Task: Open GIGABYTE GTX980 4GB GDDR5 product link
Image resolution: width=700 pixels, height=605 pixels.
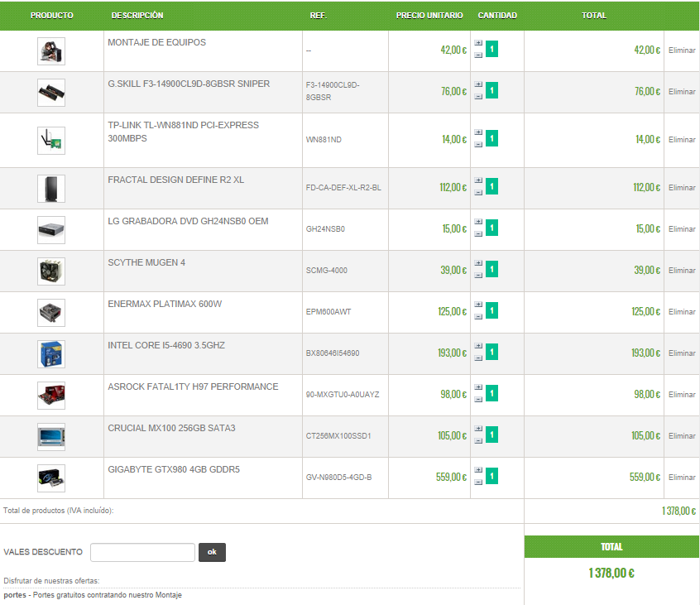Action: [x=174, y=470]
